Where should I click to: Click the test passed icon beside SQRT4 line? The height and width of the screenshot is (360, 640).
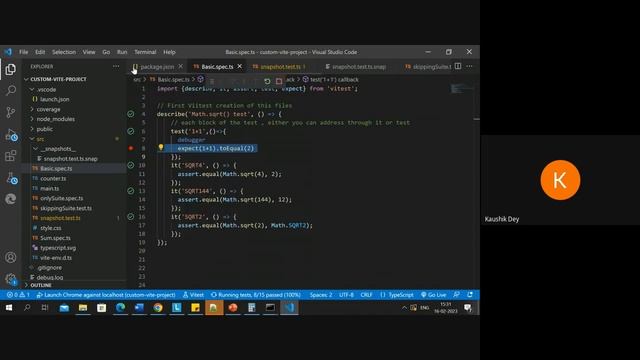131,165
